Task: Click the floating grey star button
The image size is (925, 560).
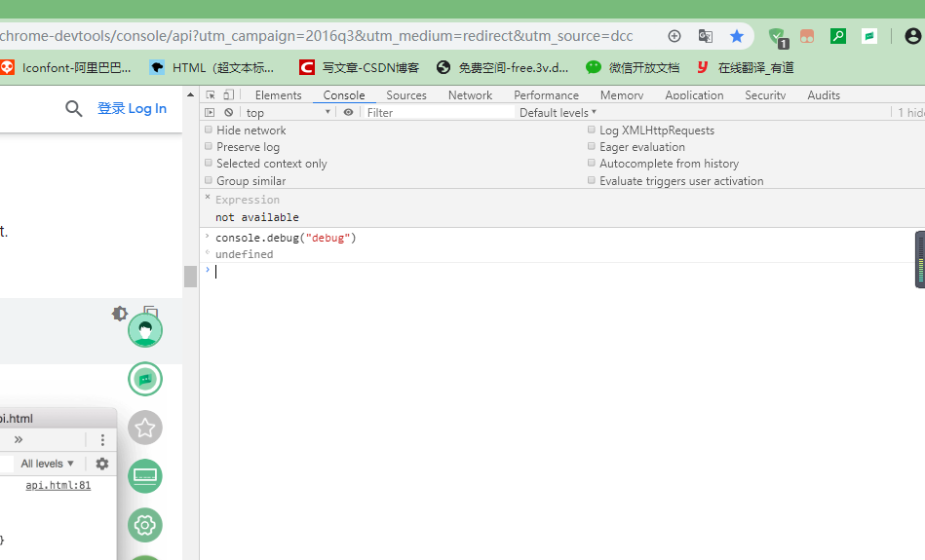Action: coord(145,428)
